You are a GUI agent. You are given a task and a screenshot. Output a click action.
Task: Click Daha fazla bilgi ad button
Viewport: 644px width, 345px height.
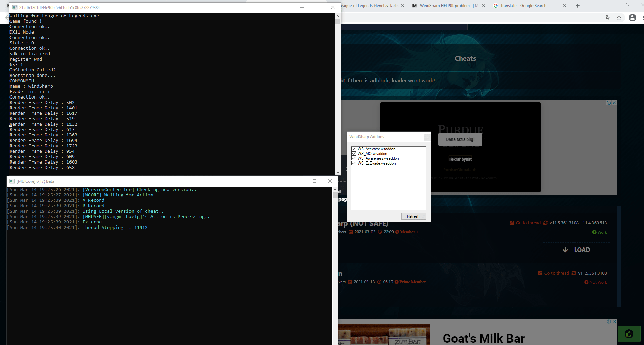[x=460, y=139]
